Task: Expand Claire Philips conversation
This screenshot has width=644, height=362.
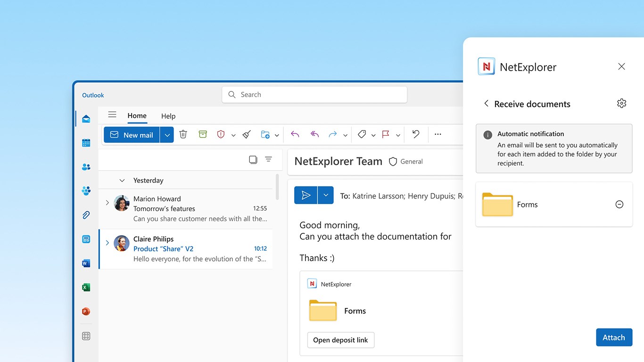Action: point(107,243)
